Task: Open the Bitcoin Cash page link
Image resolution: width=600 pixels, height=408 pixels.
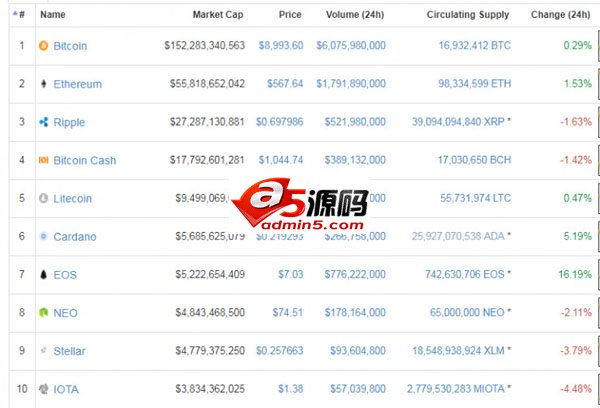Action: click(x=85, y=160)
